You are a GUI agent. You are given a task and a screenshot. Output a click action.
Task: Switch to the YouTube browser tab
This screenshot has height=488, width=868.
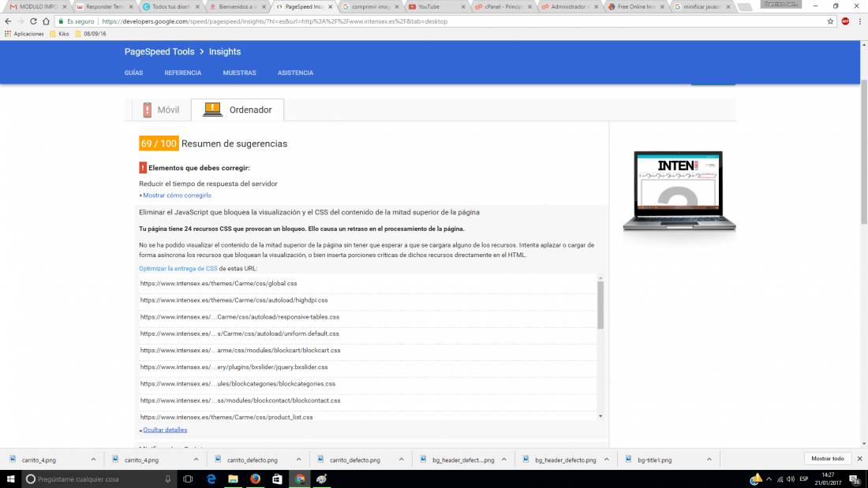click(436, 6)
